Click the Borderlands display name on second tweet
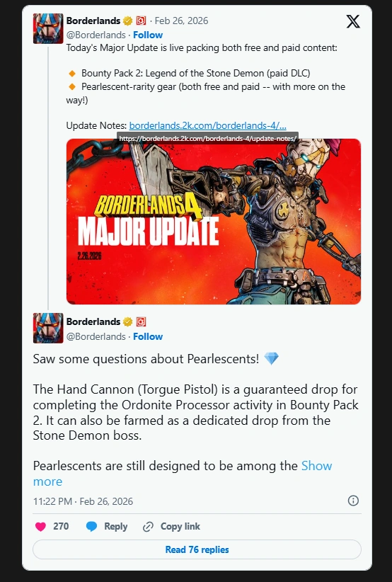This screenshot has width=392, height=582. pyautogui.click(x=93, y=321)
